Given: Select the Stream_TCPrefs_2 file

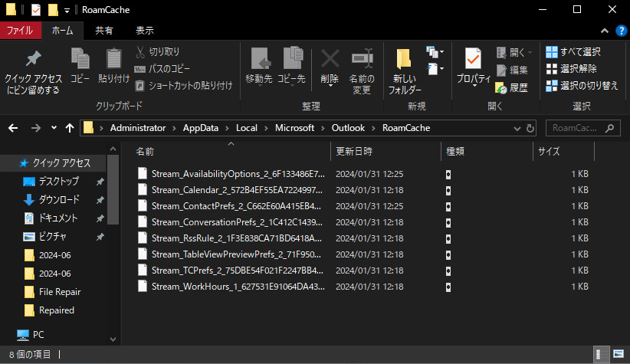Looking at the screenshot, I should pos(238,271).
